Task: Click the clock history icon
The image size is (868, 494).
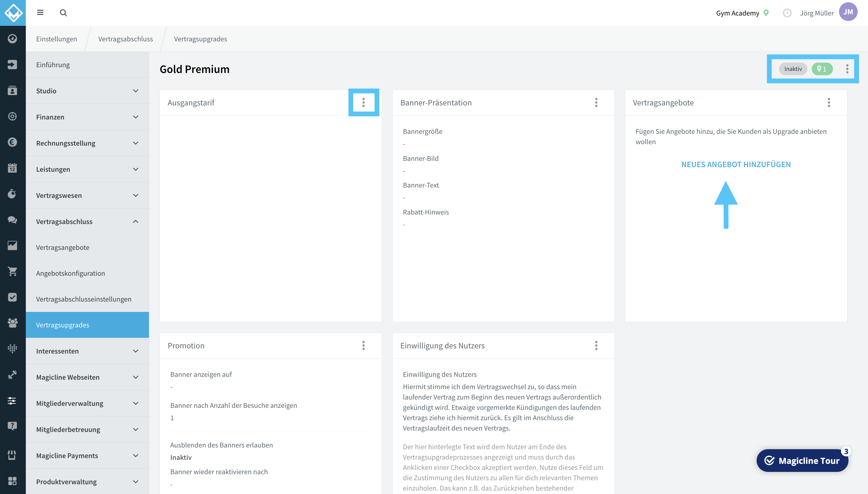Action: (x=787, y=13)
